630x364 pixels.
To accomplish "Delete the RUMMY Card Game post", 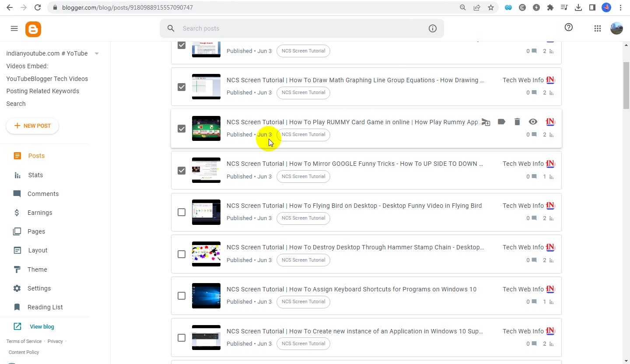I will 517,122.
